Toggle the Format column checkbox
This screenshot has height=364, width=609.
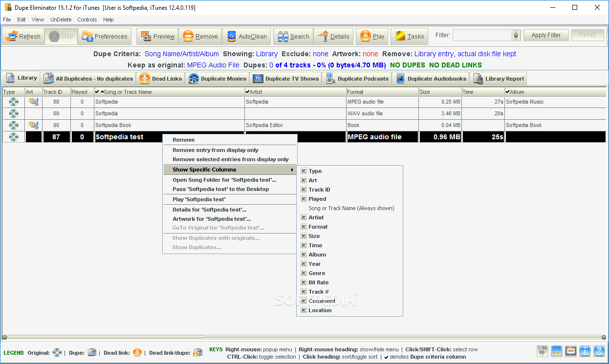tap(304, 227)
